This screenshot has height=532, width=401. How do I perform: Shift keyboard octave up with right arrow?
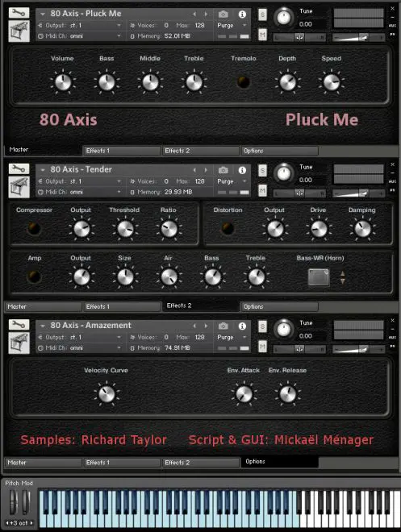31,523
